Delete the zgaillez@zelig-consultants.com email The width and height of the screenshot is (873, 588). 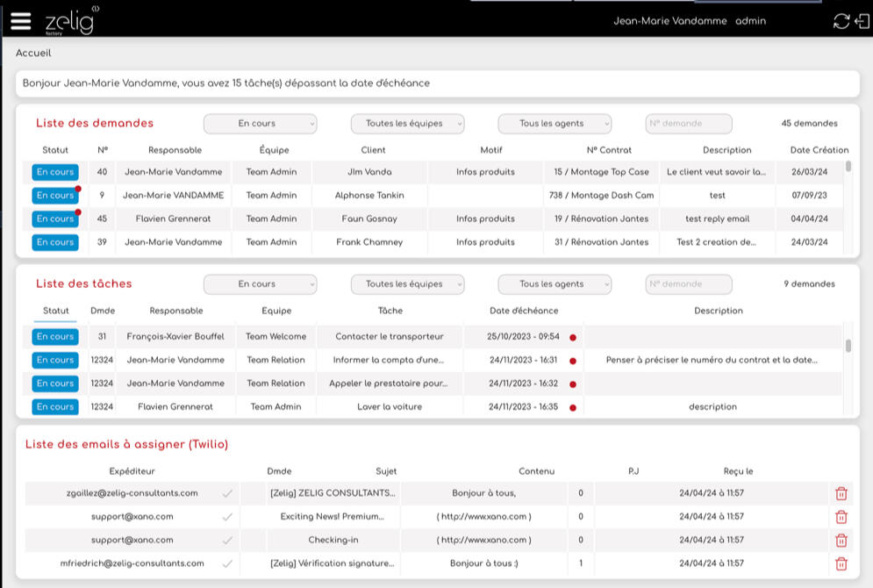(841, 493)
